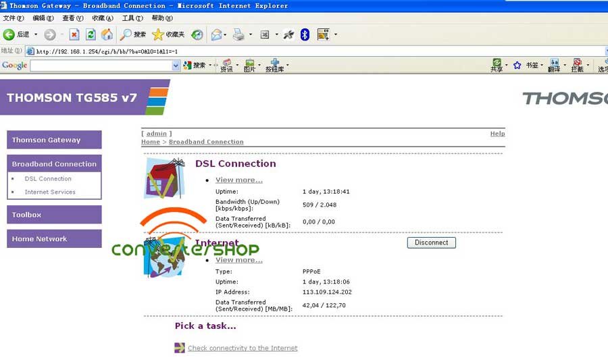Click into the Google toolbar search field

pyautogui.click(x=101, y=66)
